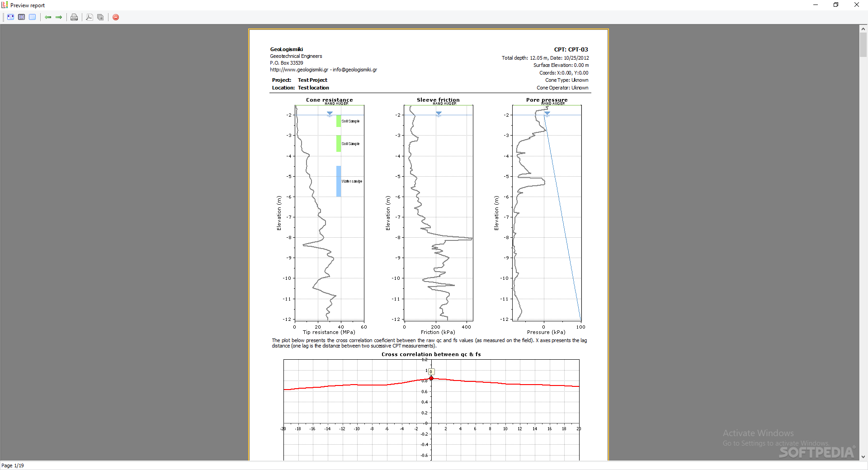Click the 'Pressure (kPa)' axis label
This screenshot has height=470, width=868.
[546, 332]
